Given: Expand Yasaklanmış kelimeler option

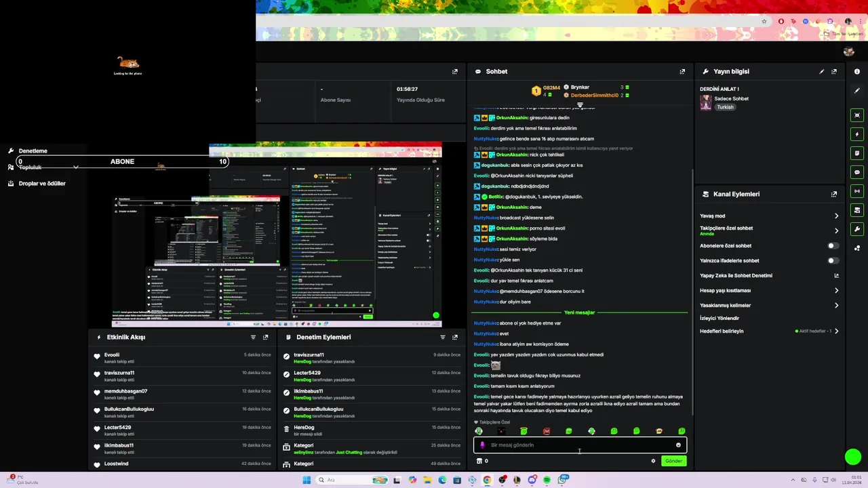Looking at the screenshot, I should (836, 306).
